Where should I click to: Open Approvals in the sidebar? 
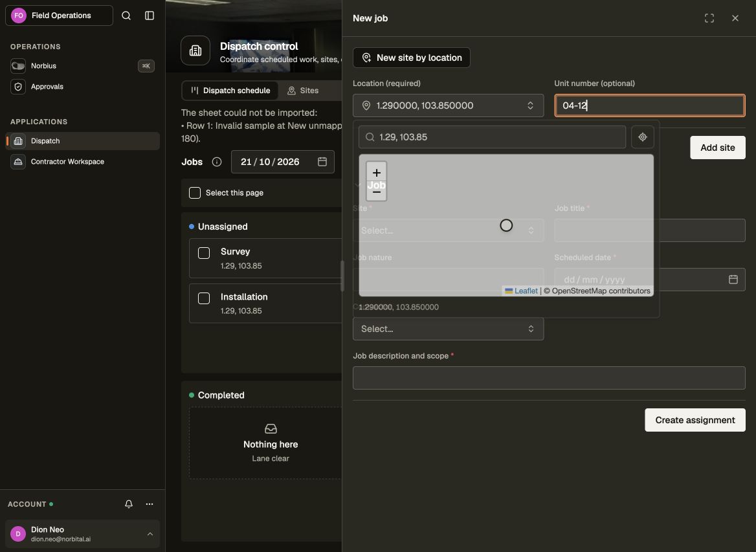click(x=82, y=87)
